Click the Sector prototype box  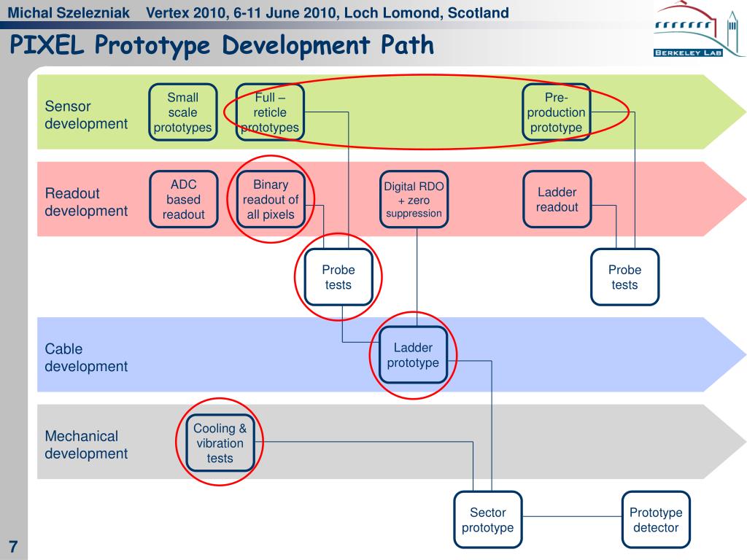pyautogui.click(x=488, y=520)
